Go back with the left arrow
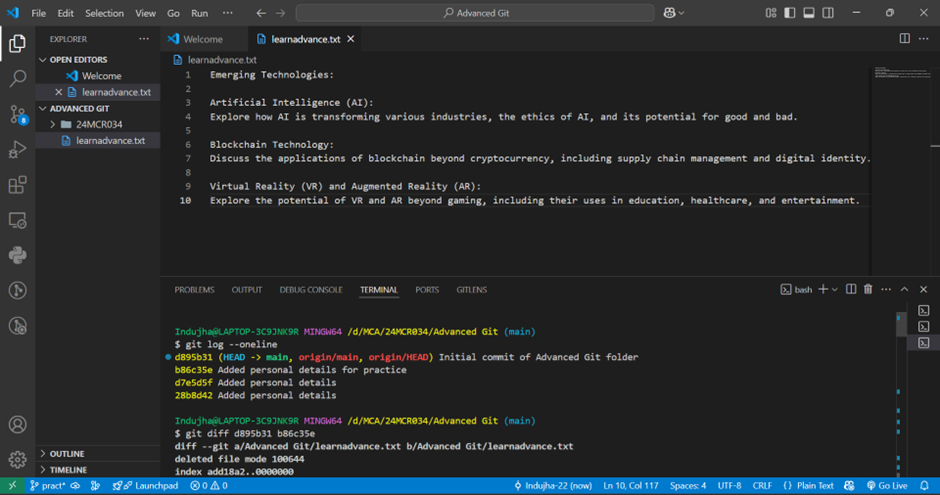Image resolution: width=940 pixels, height=495 pixels. [x=261, y=13]
